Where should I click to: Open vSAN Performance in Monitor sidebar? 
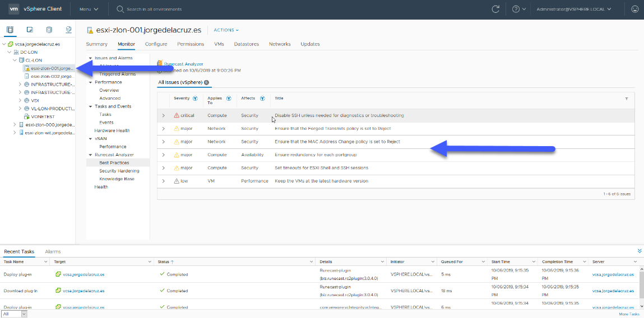click(113, 147)
